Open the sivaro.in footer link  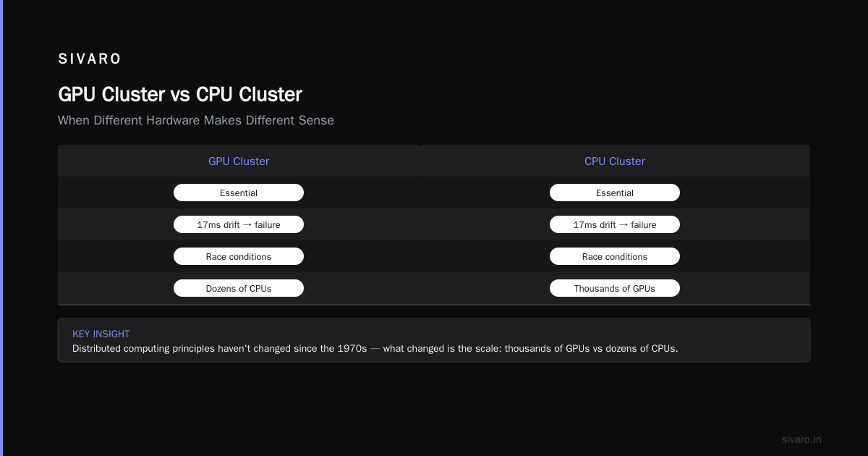(x=801, y=439)
